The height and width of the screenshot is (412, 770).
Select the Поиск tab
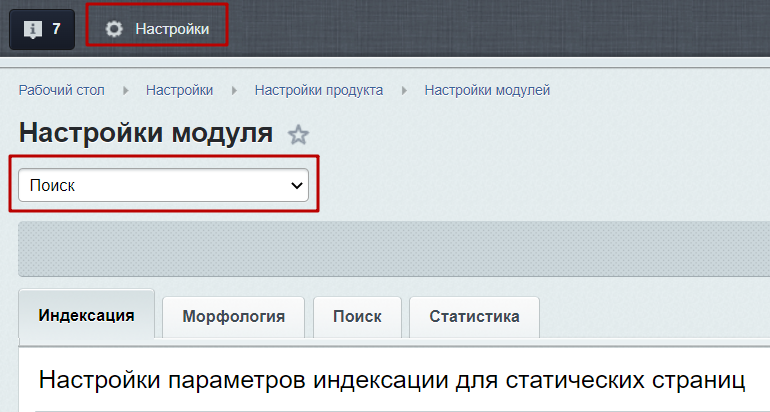357,316
